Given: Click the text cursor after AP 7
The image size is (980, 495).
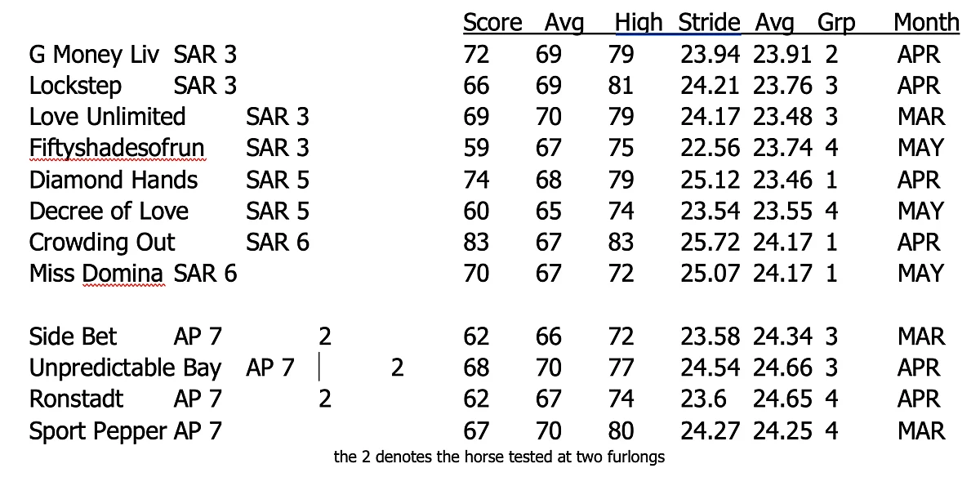Looking at the screenshot, I should click(319, 368).
